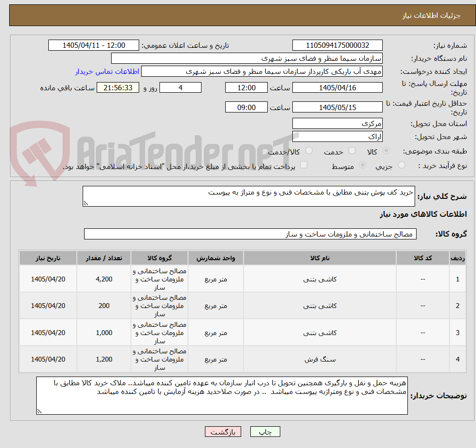Click the quantity cell 1,000
The image size is (476, 448).
pyautogui.click(x=104, y=333)
